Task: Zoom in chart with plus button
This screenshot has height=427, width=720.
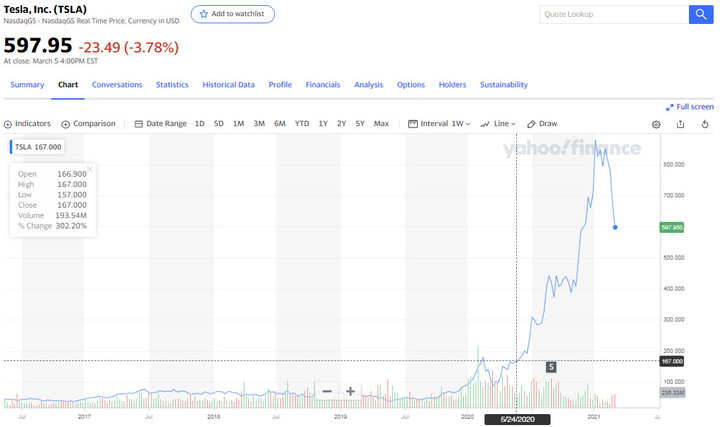Action: [350, 391]
